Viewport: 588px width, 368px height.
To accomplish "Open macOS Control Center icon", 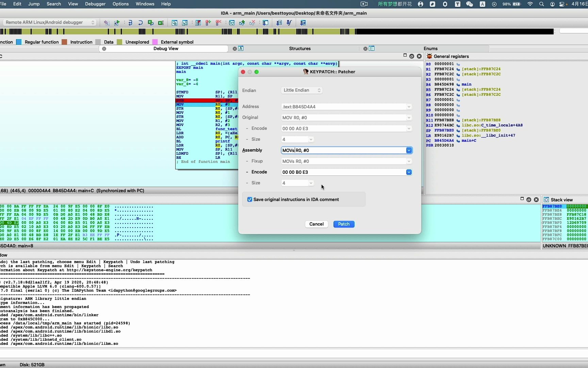I will click(562, 4).
